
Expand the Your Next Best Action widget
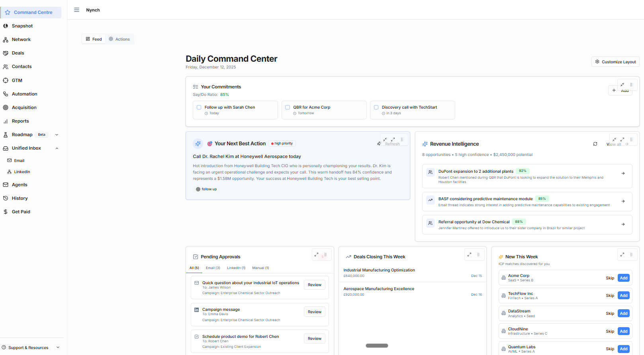(393, 139)
